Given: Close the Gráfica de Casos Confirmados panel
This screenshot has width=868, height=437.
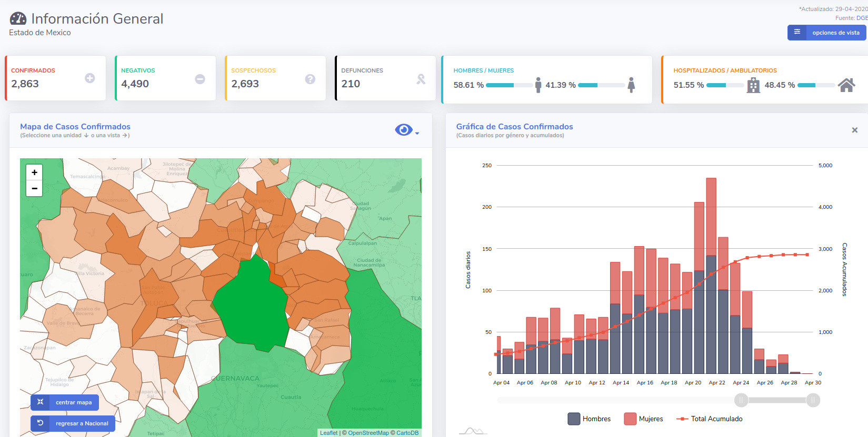Looking at the screenshot, I should [x=855, y=130].
